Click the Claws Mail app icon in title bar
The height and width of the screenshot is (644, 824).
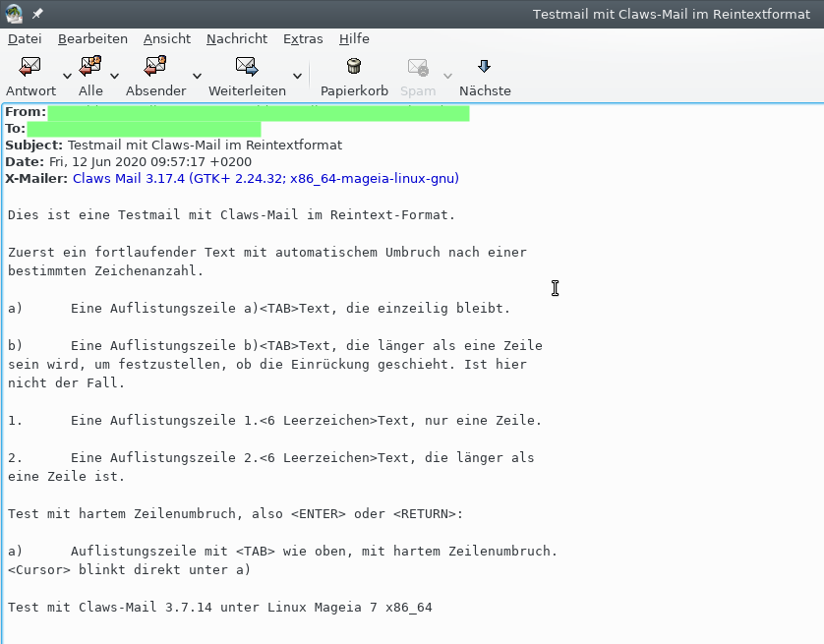(14, 14)
